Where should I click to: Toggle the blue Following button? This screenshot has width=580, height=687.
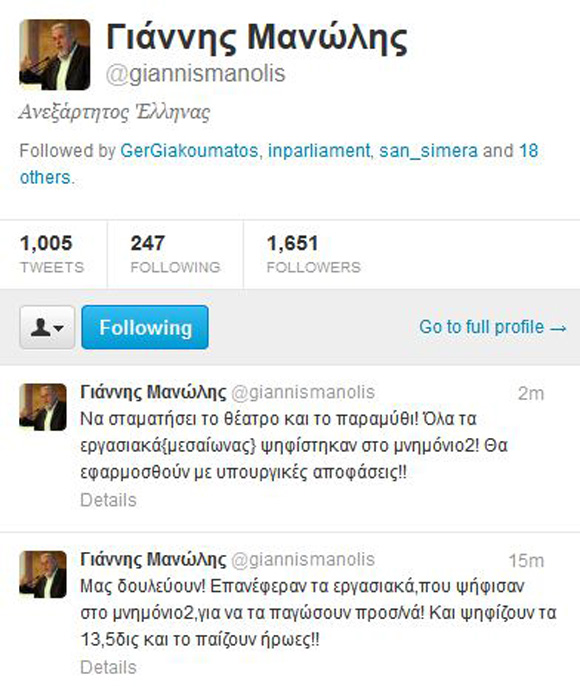coord(145,327)
